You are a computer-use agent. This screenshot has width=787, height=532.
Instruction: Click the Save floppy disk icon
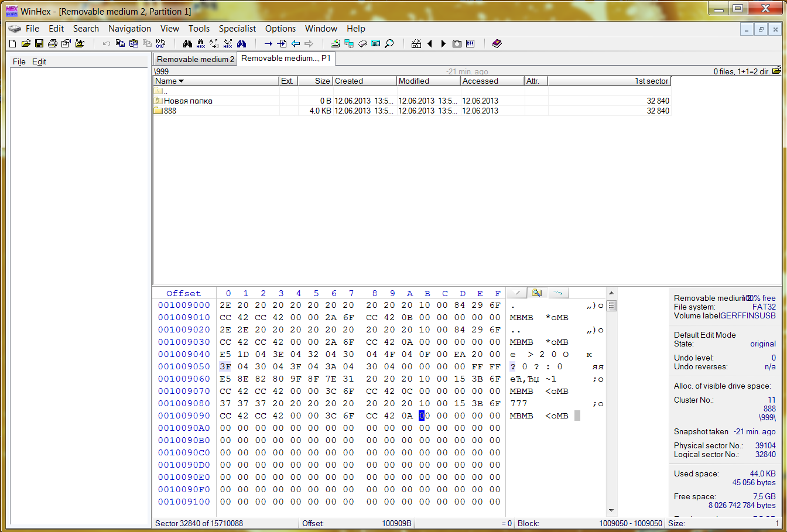pos(39,43)
